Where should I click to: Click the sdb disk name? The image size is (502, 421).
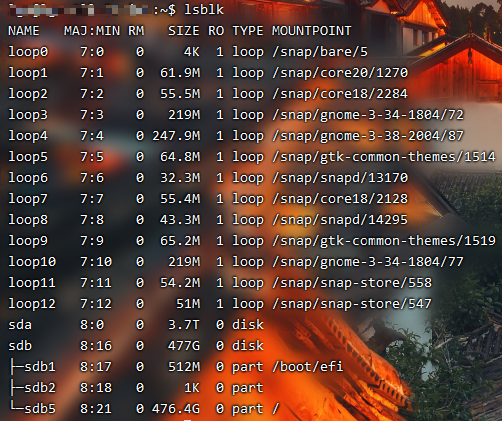click(x=20, y=346)
